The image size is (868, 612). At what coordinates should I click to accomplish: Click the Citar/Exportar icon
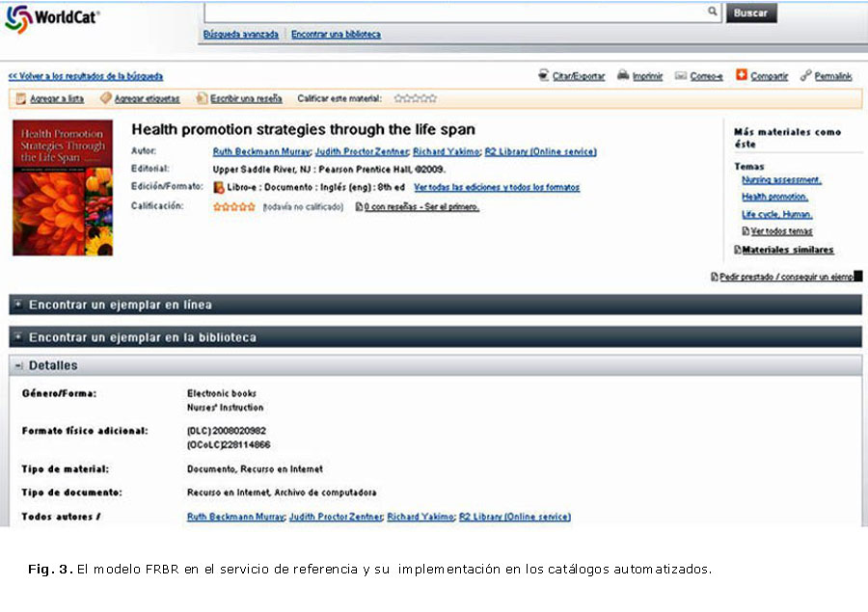pos(544,75)
